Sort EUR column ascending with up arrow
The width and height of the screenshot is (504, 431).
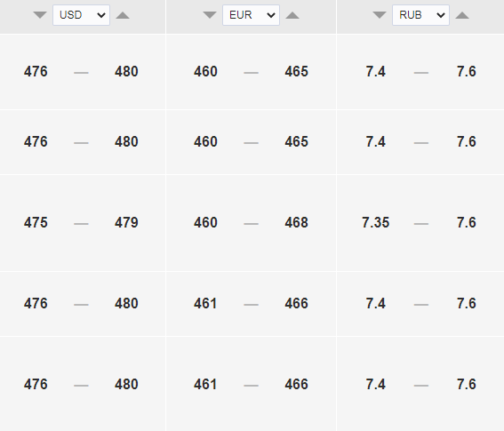tap(292, 15)
